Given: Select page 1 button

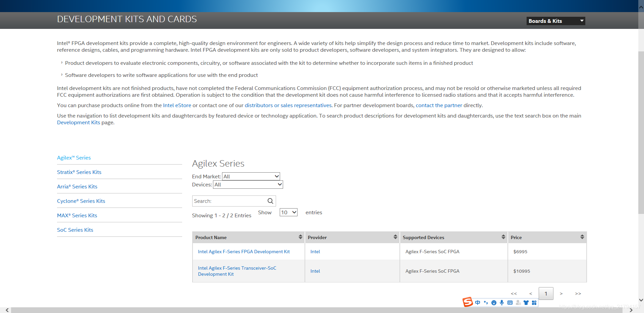Looking at the screenshot, I should pyautogui.click(x=546, y=294).
